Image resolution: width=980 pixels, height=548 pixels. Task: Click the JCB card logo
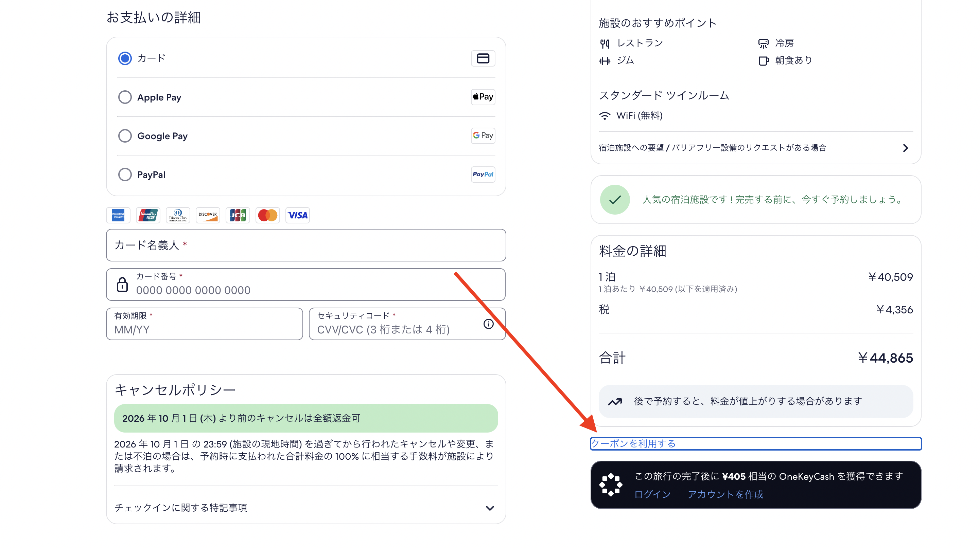point(238,216)
